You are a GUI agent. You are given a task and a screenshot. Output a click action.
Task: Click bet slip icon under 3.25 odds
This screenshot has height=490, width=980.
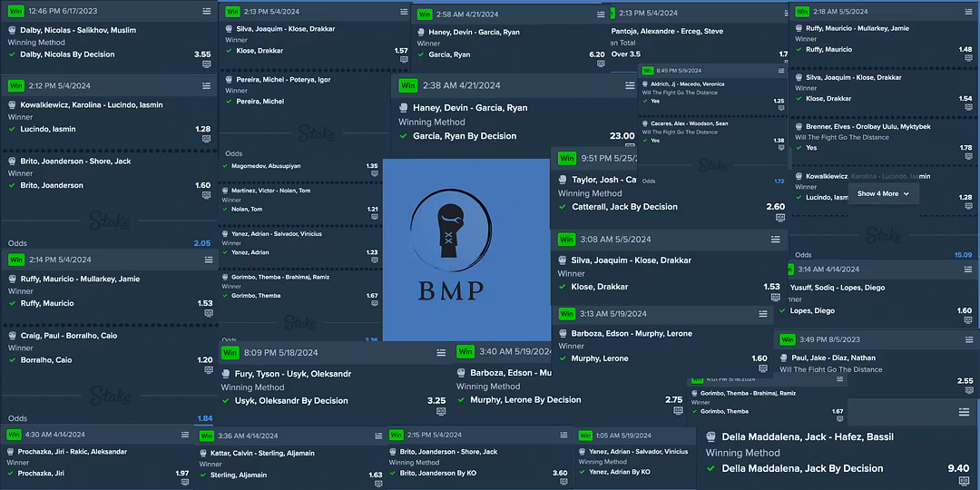(x=441, y=412)
